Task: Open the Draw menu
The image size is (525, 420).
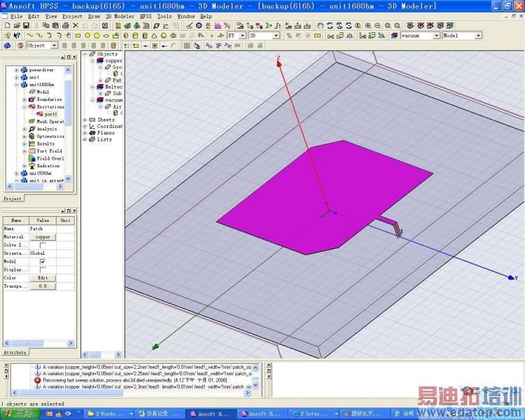Action: coord(94,16)
